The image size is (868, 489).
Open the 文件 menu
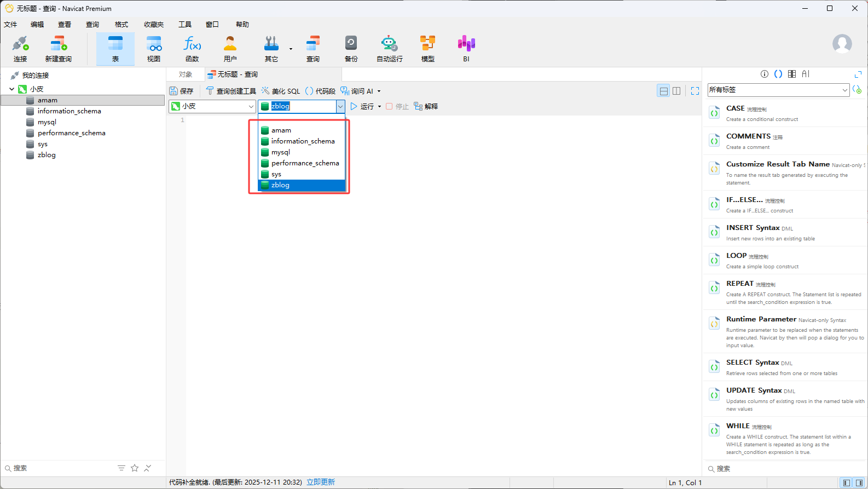pos(10,25)
